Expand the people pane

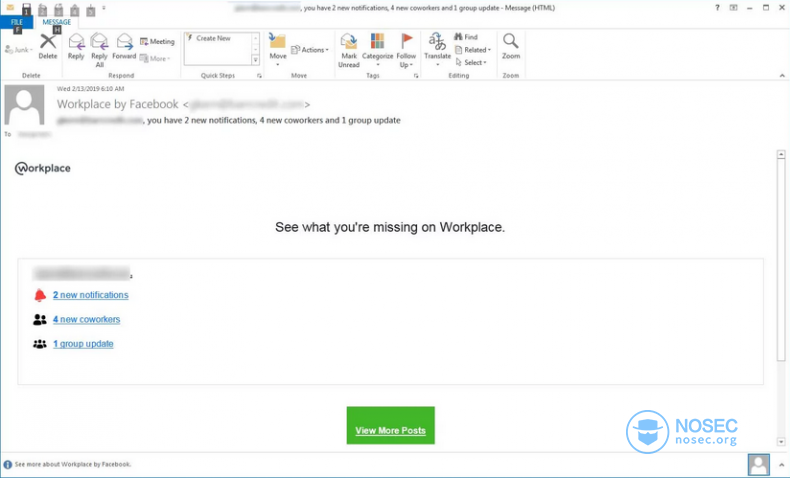click(x=782, y=464)
